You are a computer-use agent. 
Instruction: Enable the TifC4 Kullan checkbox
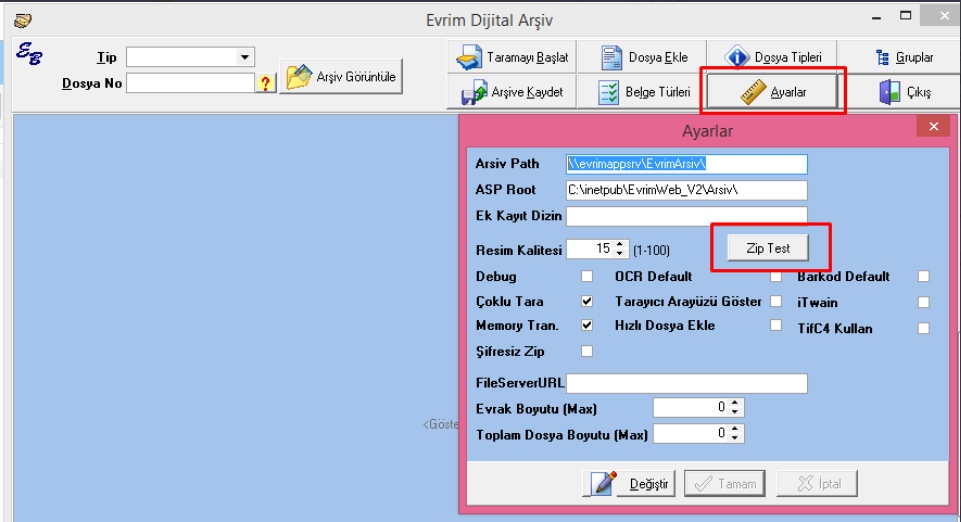[924, 328]
